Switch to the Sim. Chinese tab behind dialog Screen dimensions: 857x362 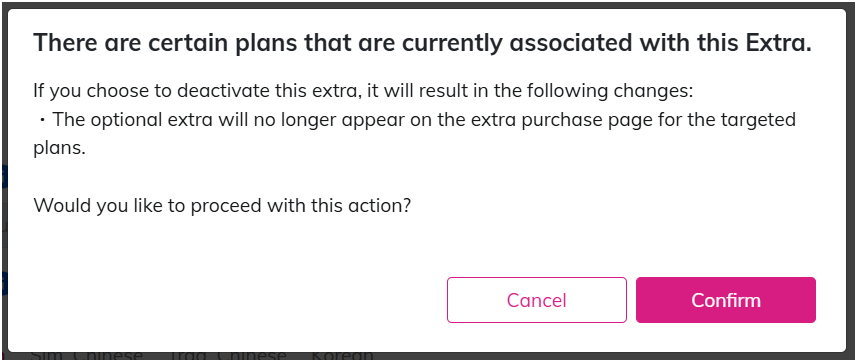tap(86, 356)
